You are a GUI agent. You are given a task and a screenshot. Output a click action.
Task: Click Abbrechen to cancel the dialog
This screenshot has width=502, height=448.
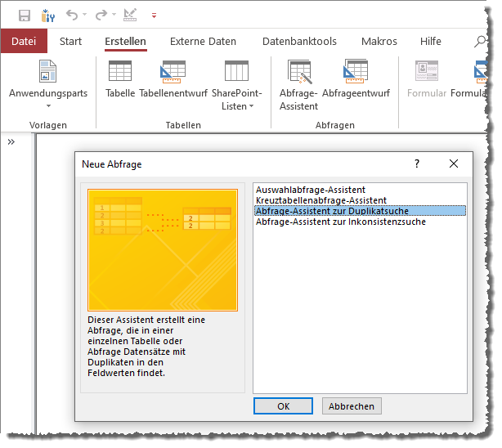[x=352, y=406]
